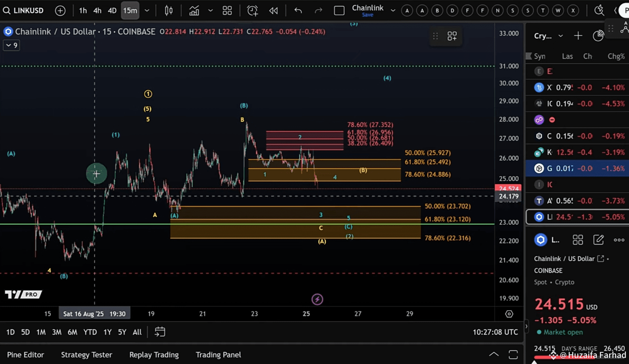Screen dimensions: 629x364
Task: Open the Chainlink layout name menu
Action: pos(368,10)
